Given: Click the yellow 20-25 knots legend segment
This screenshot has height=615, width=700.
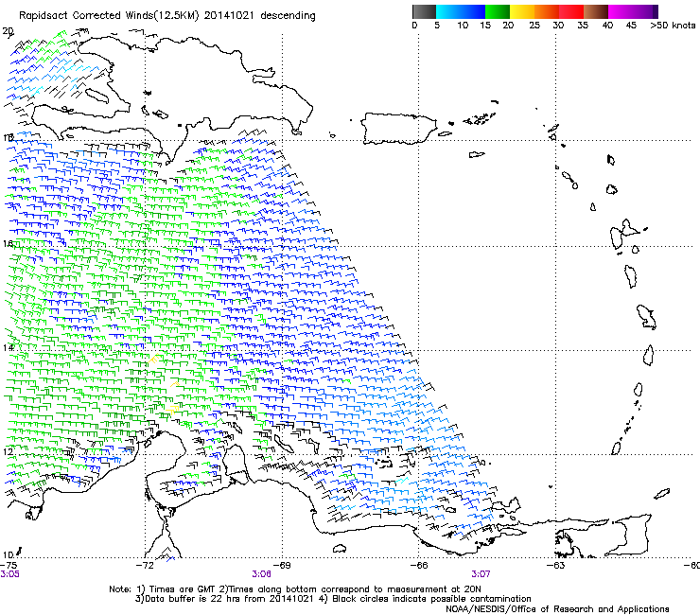Looking at the screenshot, I should 522,11.
